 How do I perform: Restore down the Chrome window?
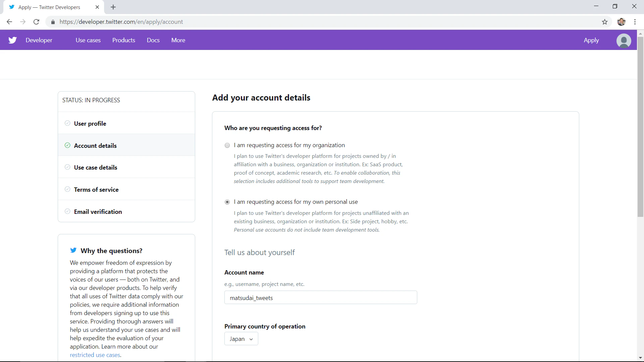point(615,6)
